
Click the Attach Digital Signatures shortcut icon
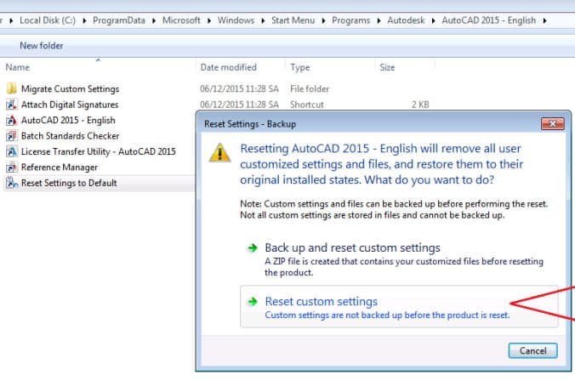point(12,105)
